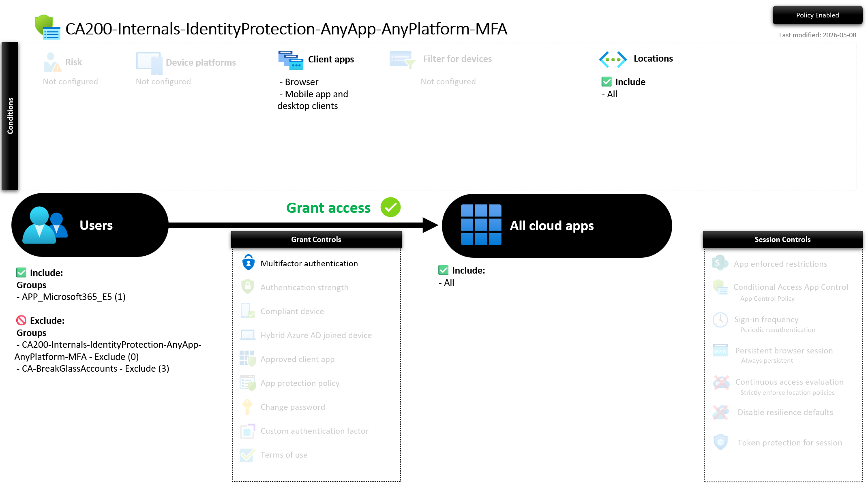Click the App protection policy label
This screenshot has height=488, width=868.
pos(300,383)
